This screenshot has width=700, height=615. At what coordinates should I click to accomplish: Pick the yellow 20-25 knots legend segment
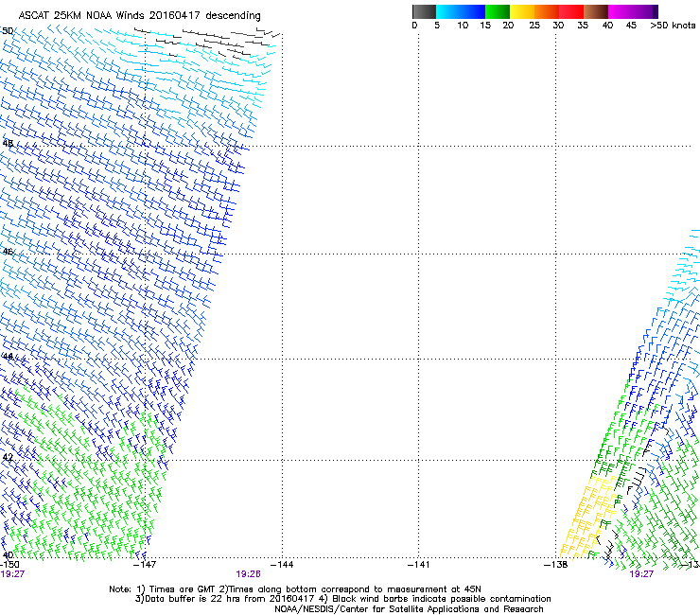click(x=522, y=11)
